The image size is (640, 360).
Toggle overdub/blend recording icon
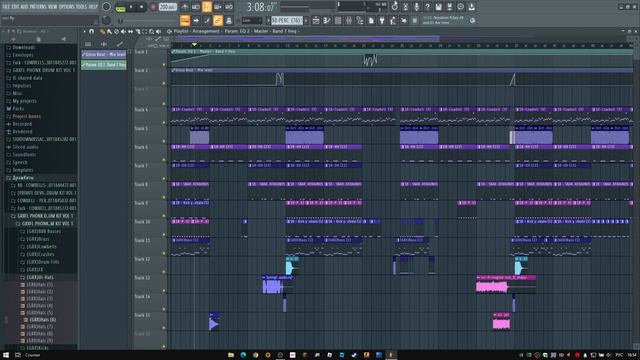point(218,7)
